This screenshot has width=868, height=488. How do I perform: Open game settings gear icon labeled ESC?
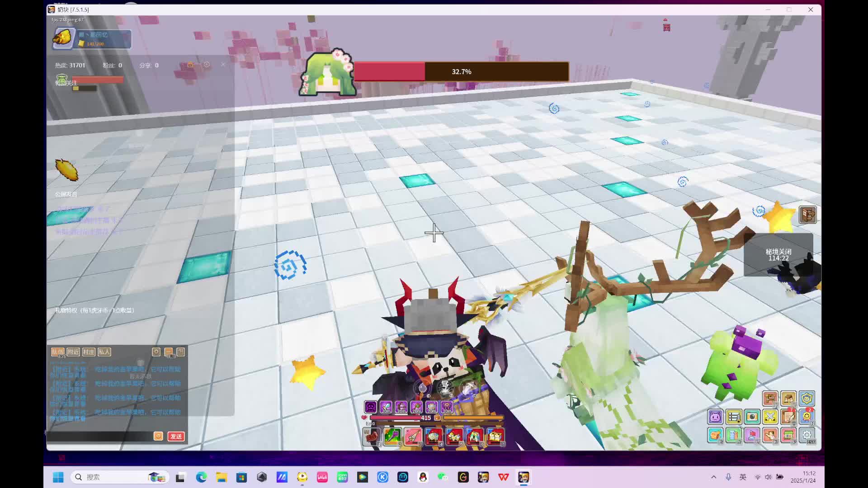807,435
